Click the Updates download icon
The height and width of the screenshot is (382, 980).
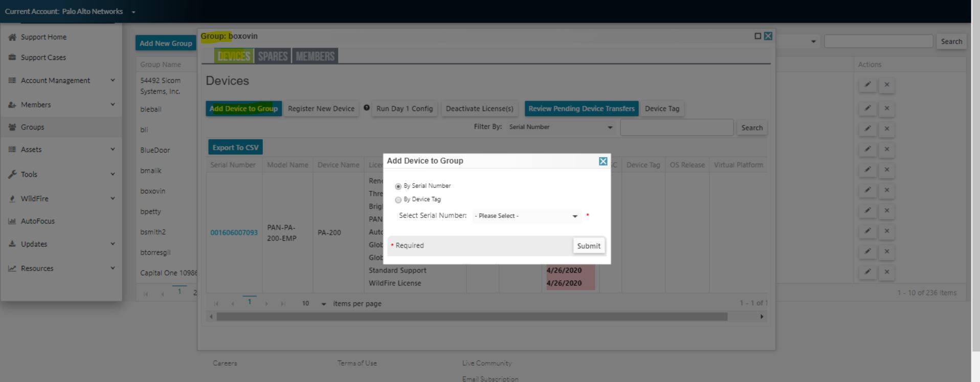point(12,244)
